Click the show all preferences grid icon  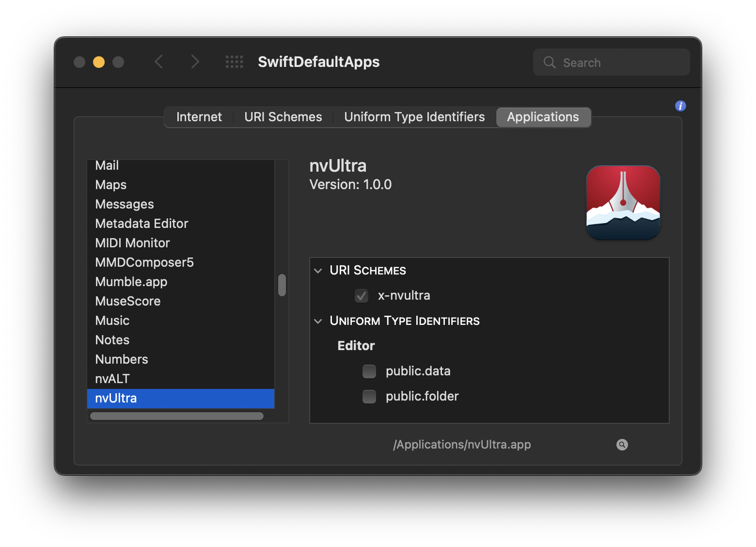point(235,62)
